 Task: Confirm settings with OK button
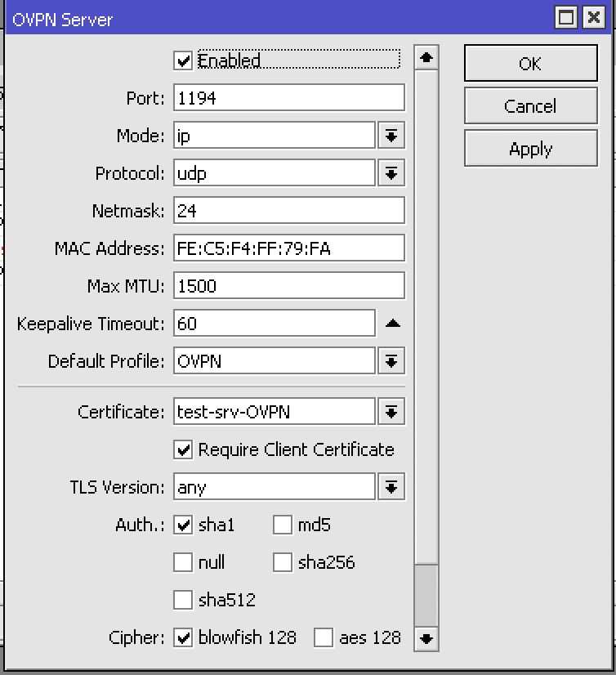[531, 63]
